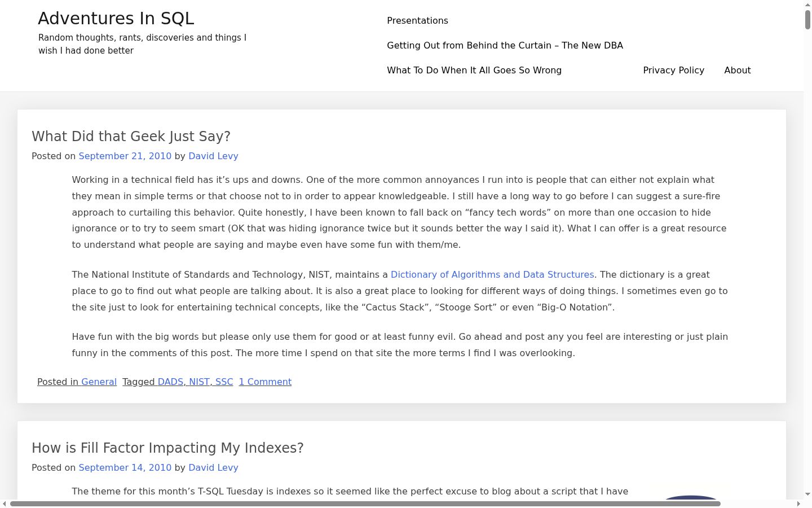Click the vertical scrollbar thumb

(807, 19)
